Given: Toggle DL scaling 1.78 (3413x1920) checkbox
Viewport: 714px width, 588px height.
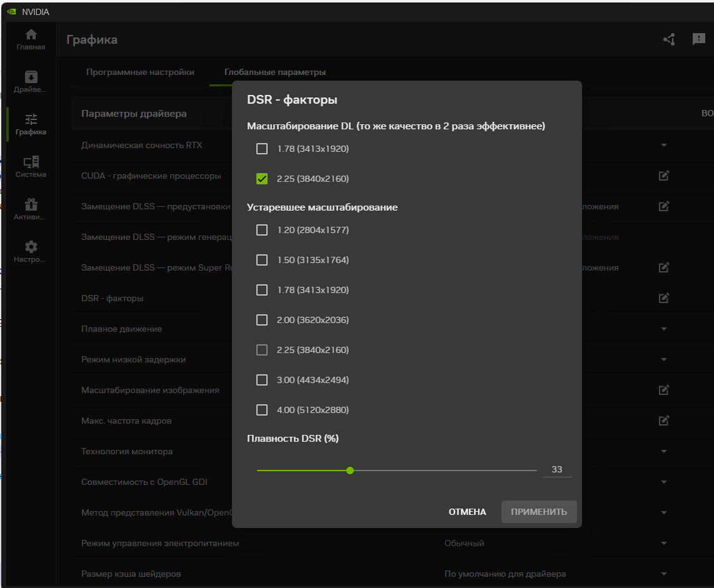Looking at the screenshot, I should point(262,149).
